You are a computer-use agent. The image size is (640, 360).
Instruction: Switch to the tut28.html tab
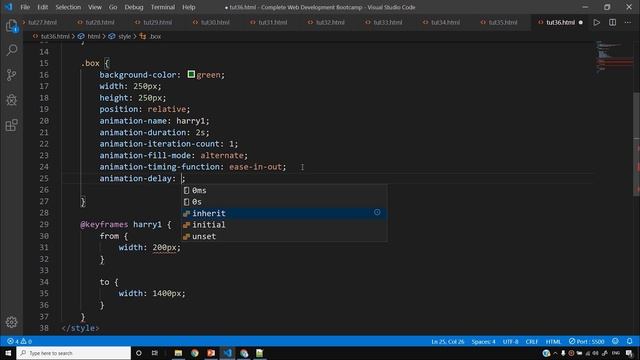point(100,22)
